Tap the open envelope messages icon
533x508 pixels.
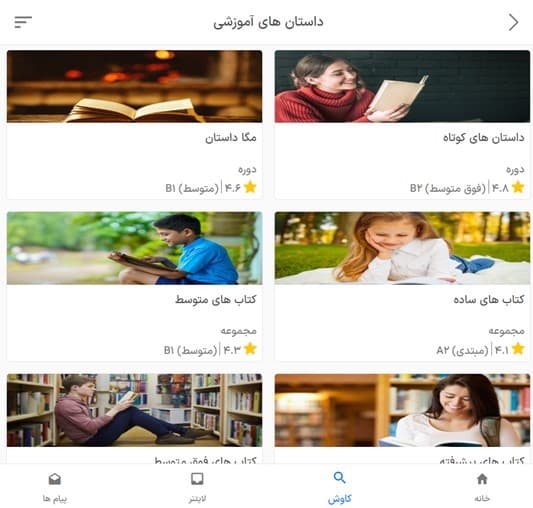(55, 479)
